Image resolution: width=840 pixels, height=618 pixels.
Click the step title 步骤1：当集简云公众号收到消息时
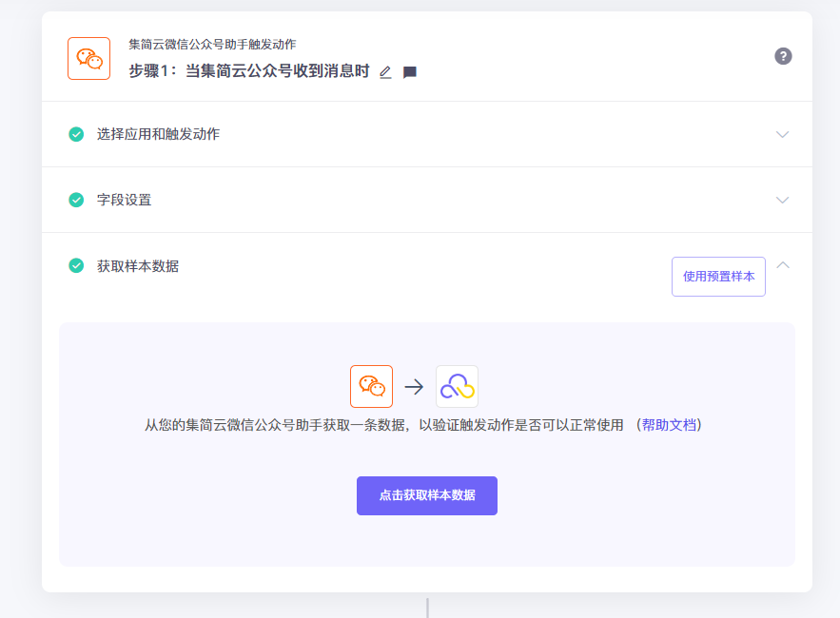[249, 70]
